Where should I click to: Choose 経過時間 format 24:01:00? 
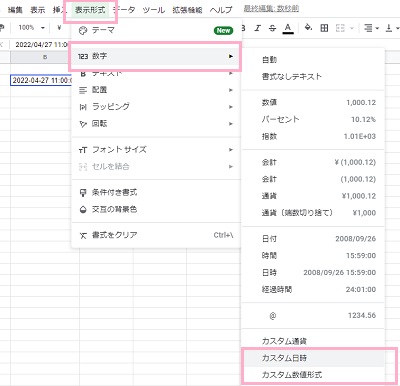point(313,289)
